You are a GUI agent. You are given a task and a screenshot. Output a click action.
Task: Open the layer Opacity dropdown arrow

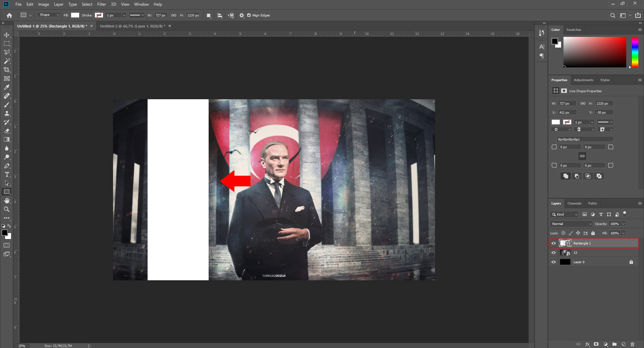tap(623, 224)
